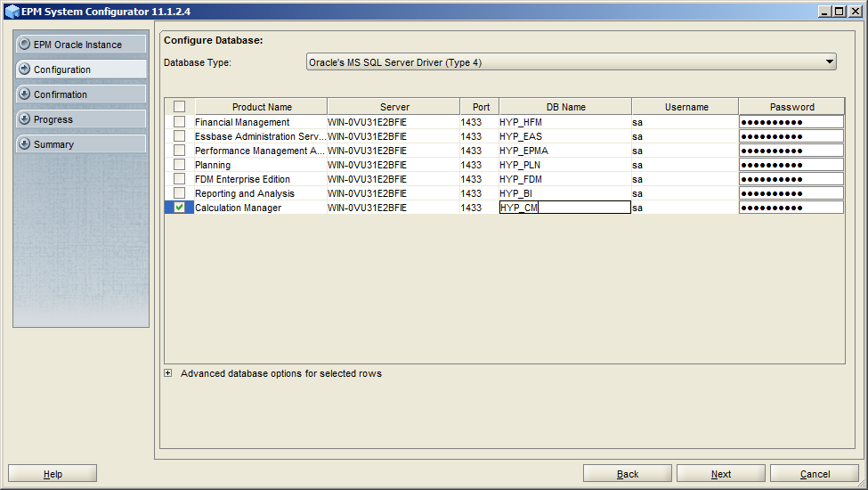Check the FDM Enterprise Edition row checkbox

click(179, 179)
